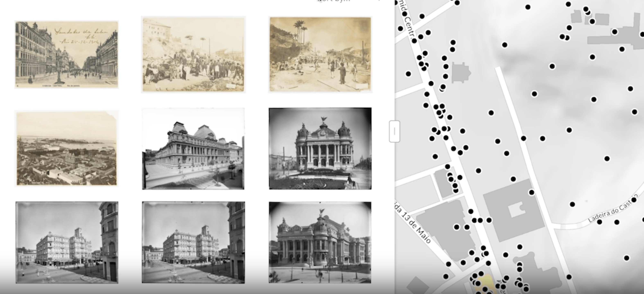Select bottom-left hotel building street photo

click(x=67, y=242)
